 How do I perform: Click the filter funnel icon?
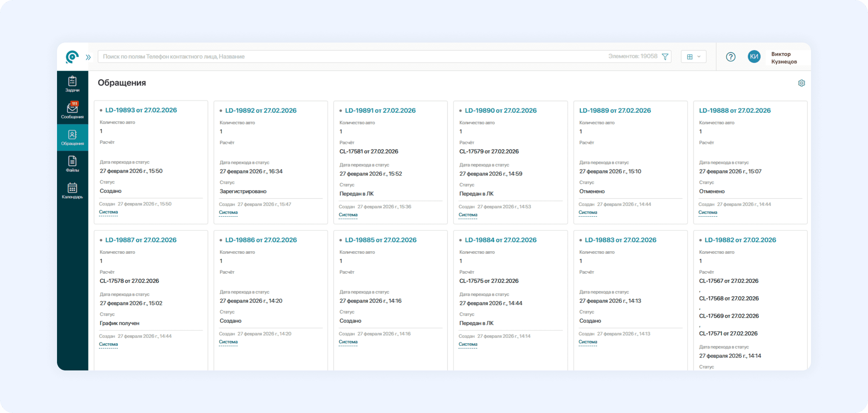pyautogui.click(x=665, y=57)
